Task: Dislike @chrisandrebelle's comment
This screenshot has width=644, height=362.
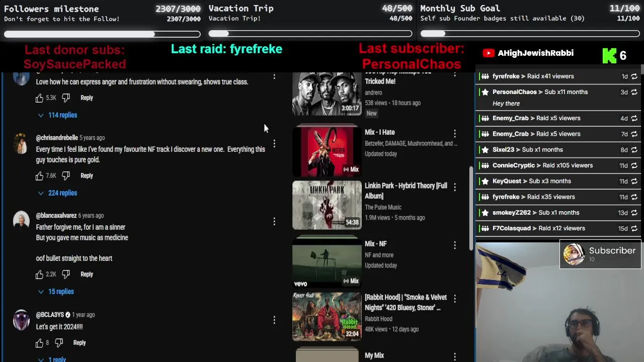Action: (x=66, y=176)
